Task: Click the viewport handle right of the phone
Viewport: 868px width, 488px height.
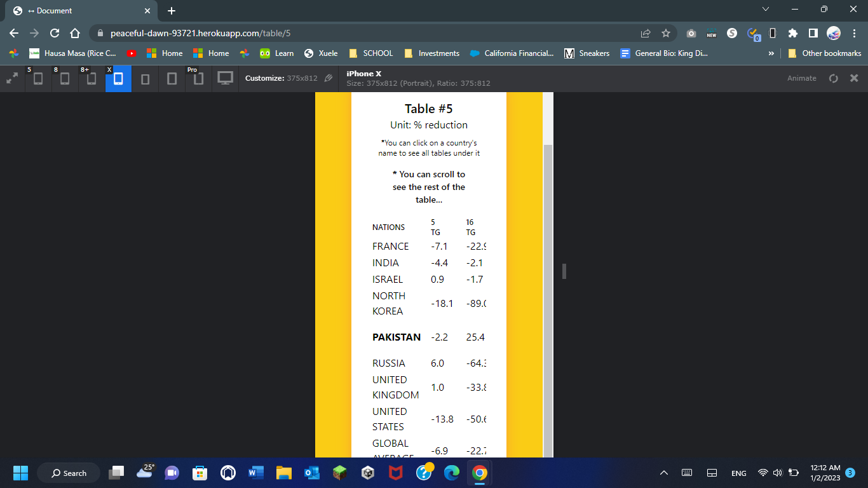Action: click(564, 271)
